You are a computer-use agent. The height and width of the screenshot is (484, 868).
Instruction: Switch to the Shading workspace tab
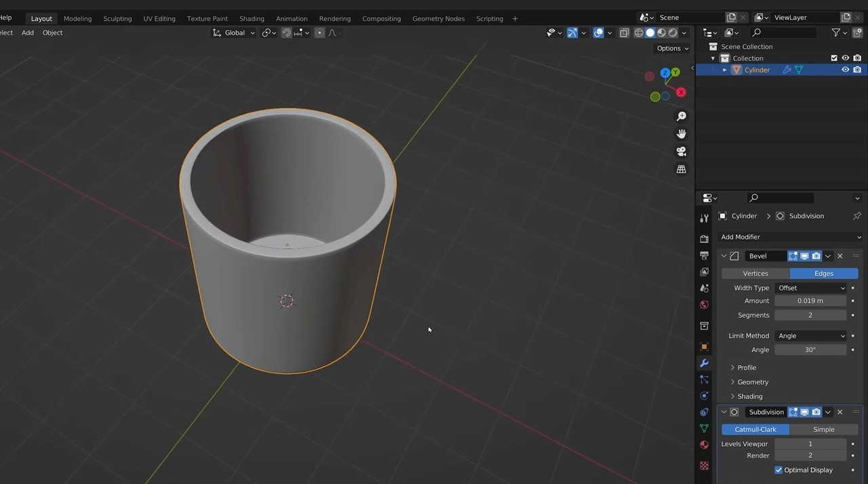pyautogui.click(x=252, y=18)
